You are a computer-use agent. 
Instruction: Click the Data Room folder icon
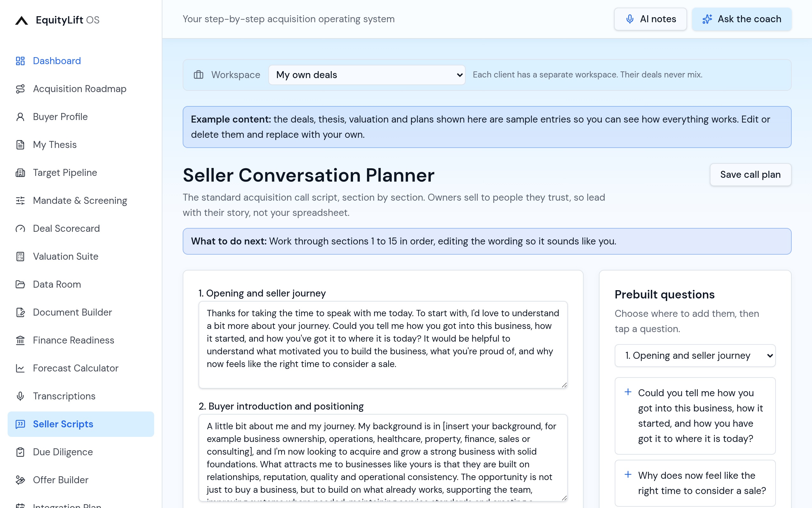tap(20, 284)
